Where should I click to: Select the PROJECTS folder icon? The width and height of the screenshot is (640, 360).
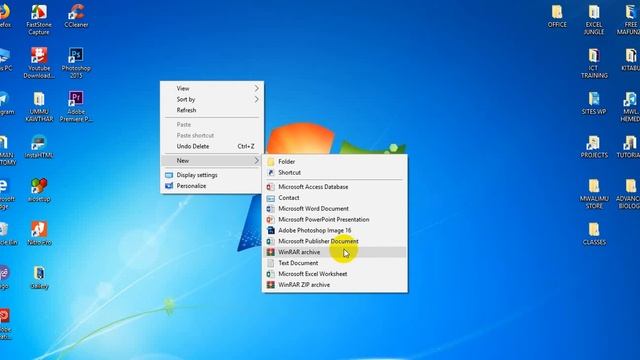click(x=594, y=147)
